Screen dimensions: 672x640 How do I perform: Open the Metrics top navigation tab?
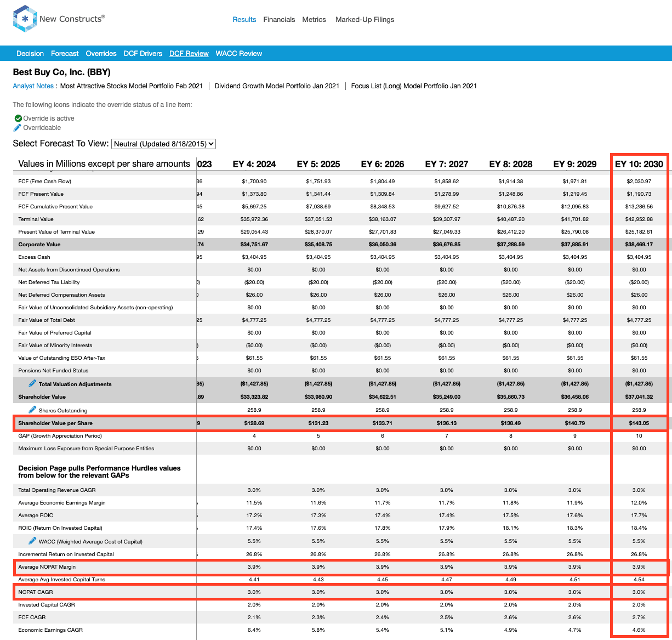[x=314, y=19]
